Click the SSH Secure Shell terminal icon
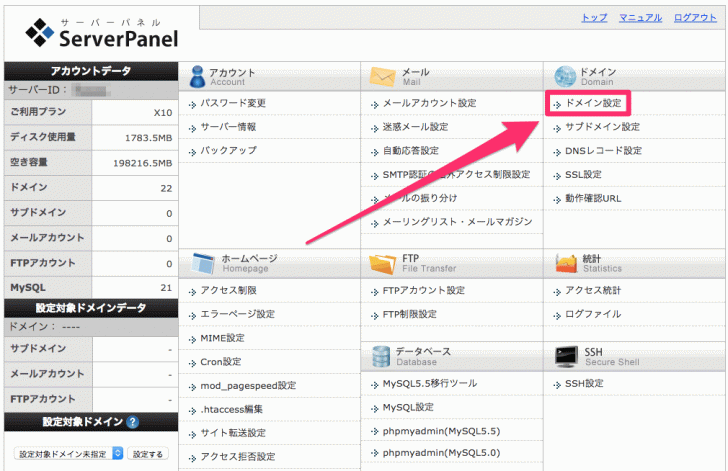The image size is (728, 471). click(565, 357)
